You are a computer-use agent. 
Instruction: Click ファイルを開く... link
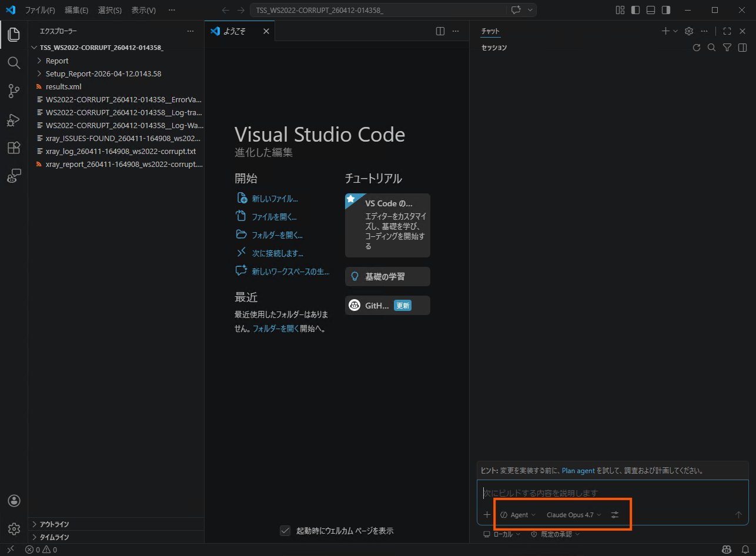point(266,217)
